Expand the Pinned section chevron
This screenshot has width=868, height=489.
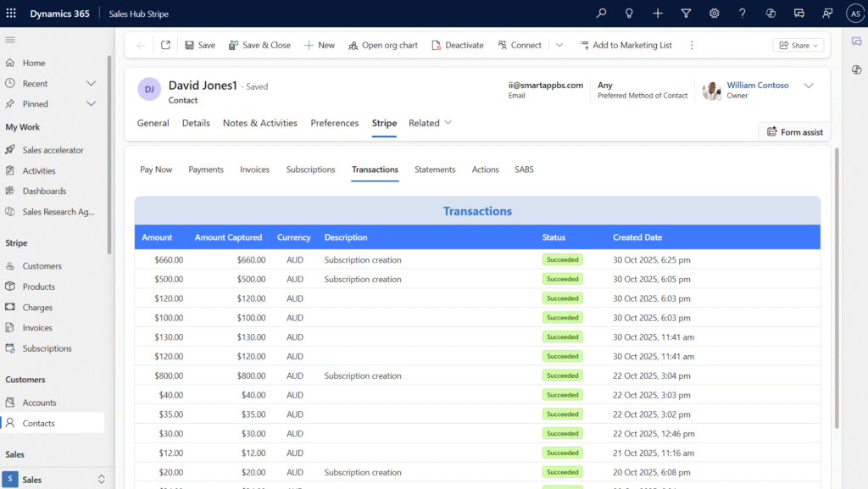click(x=92, y=103)
